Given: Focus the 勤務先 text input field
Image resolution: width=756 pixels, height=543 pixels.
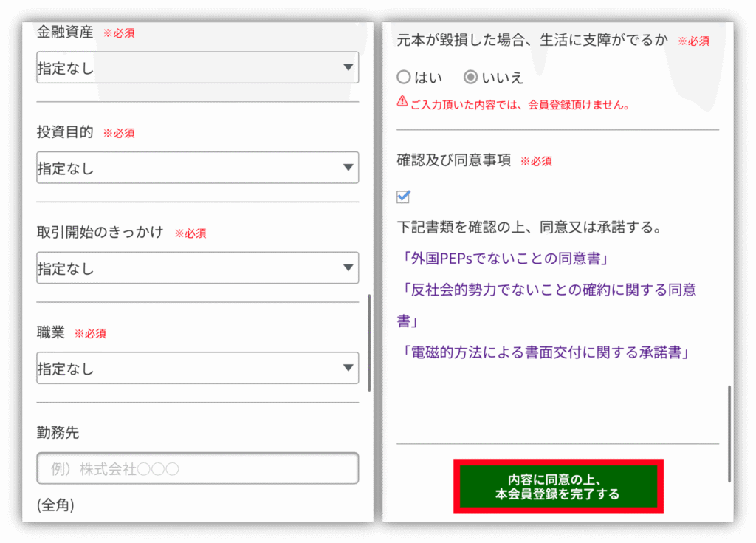Looking at the screenshot, I should [197, 468].
